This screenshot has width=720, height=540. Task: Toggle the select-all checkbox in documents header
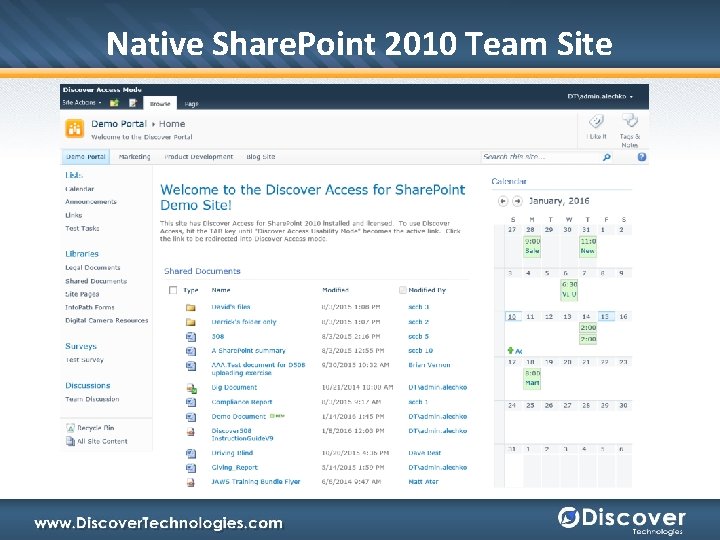[173, 290]
